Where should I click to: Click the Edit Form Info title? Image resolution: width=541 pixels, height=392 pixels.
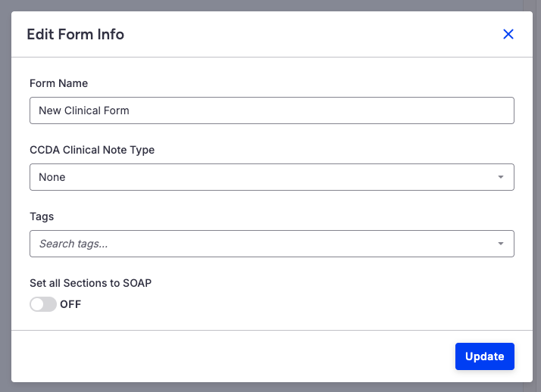tap(75, 34)
